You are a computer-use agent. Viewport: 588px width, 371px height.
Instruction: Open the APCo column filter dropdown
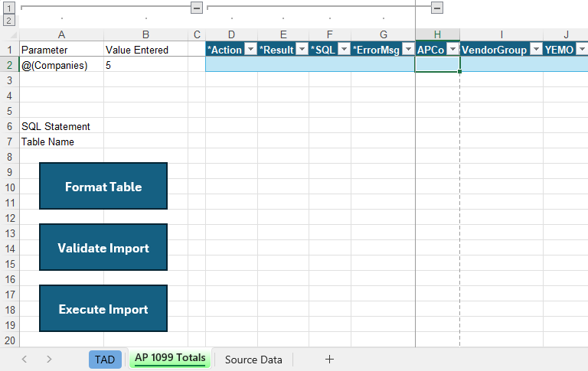point(453,49)
